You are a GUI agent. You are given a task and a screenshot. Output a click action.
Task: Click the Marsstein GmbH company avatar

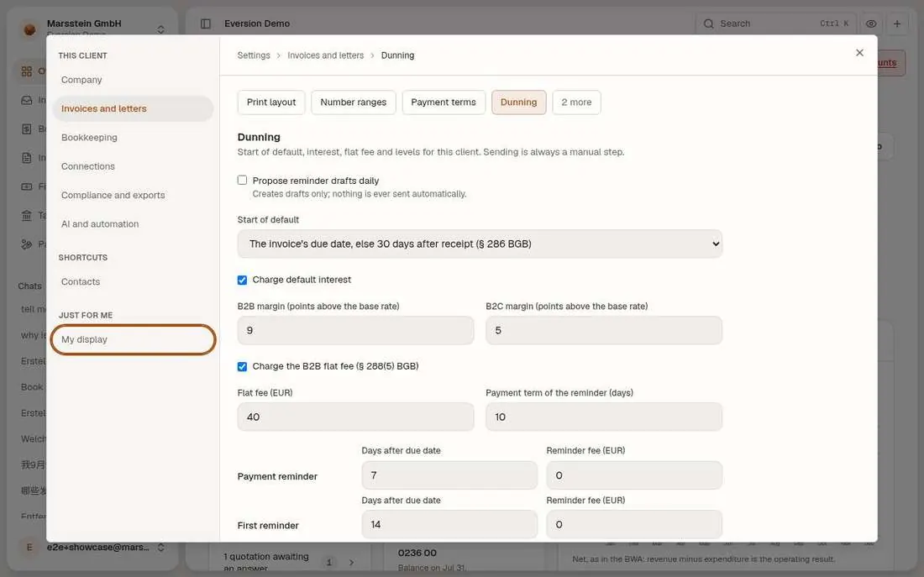coord(29,29)
